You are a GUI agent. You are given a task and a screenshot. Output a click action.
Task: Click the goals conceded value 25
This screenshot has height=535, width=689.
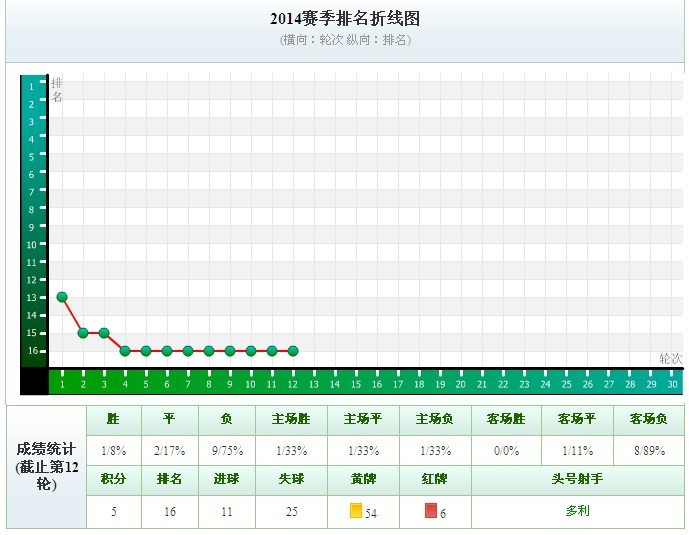(291, 512)
